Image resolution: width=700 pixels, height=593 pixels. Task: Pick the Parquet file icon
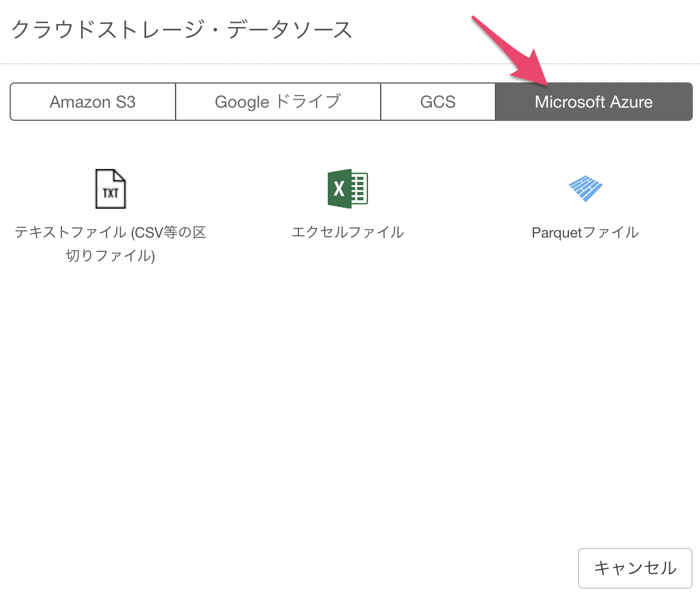tap(585, 188)
